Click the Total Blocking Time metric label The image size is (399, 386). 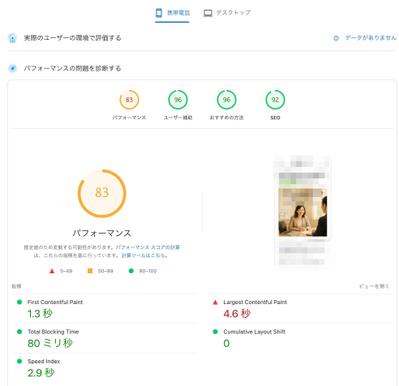(x=53, y=332)
